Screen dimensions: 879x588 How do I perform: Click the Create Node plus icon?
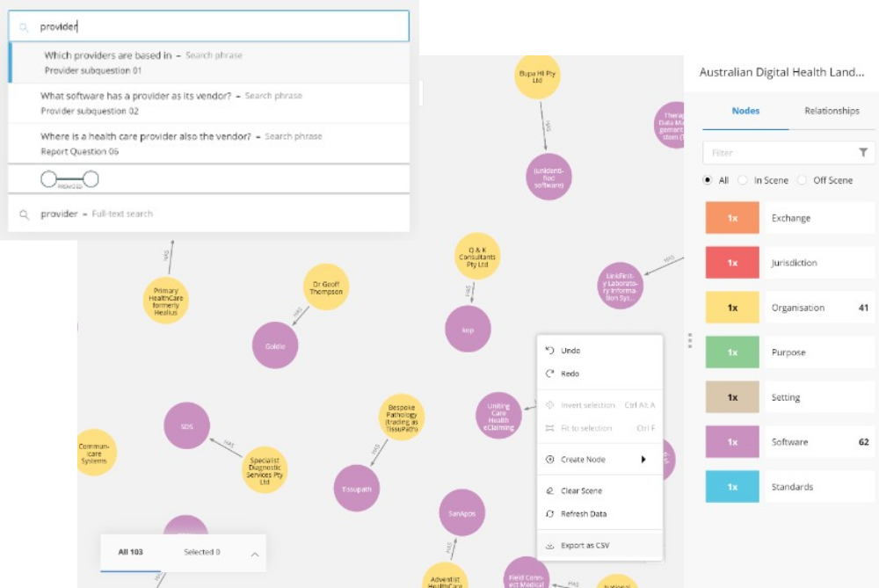(x=549, y=459)
